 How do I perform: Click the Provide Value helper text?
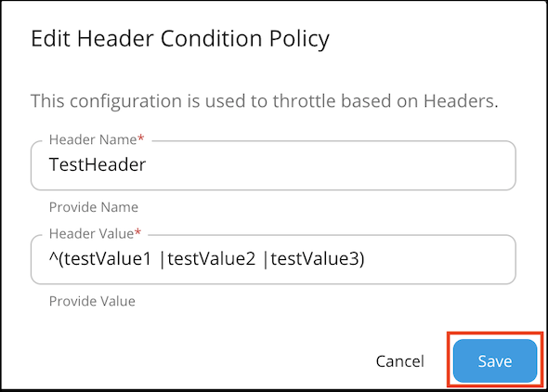(92, 301)
